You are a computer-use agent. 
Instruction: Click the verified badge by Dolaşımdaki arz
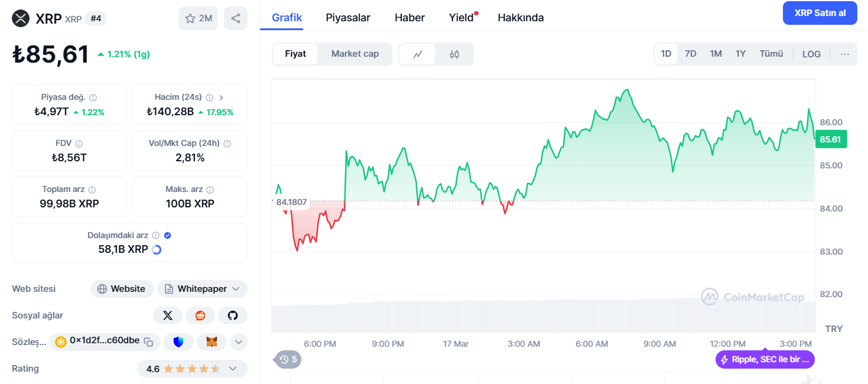[x=167, y=235]
